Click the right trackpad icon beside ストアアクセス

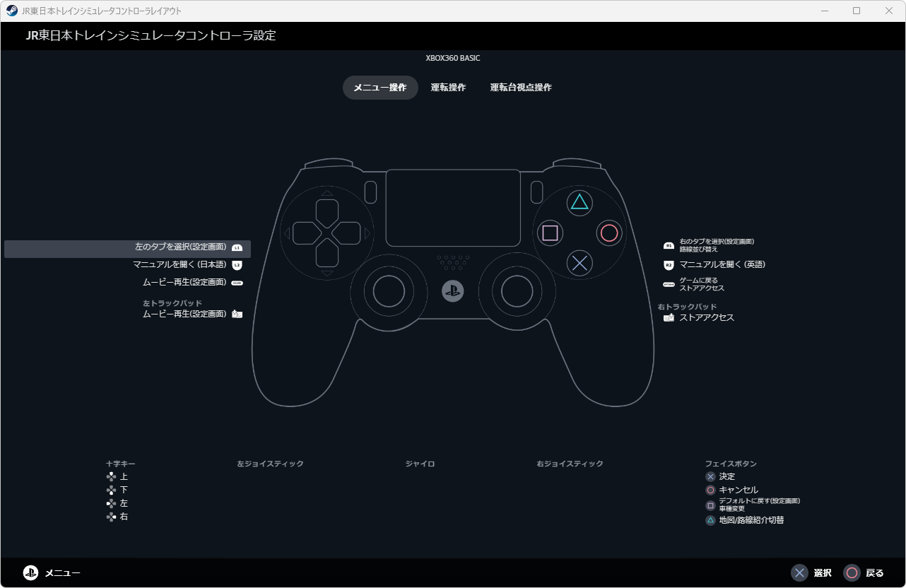point(669,317)
